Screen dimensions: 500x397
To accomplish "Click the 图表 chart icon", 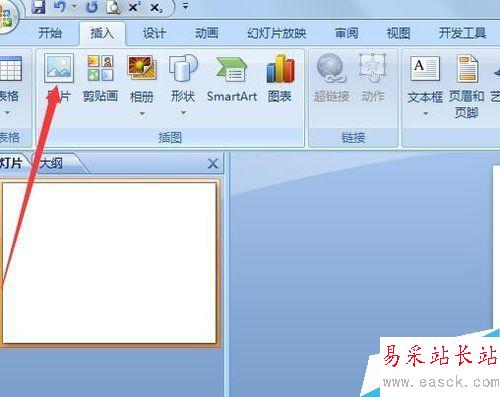I will (x=280, y=69).
